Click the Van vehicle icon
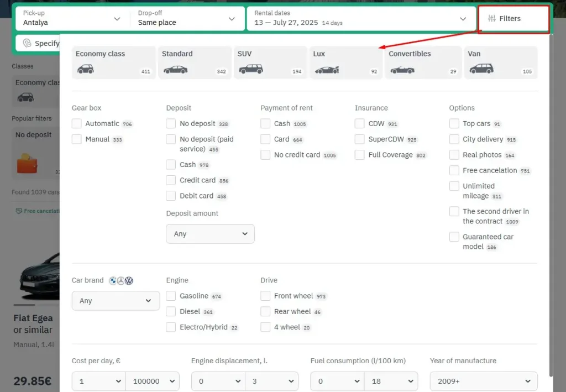 coord(481,69)
